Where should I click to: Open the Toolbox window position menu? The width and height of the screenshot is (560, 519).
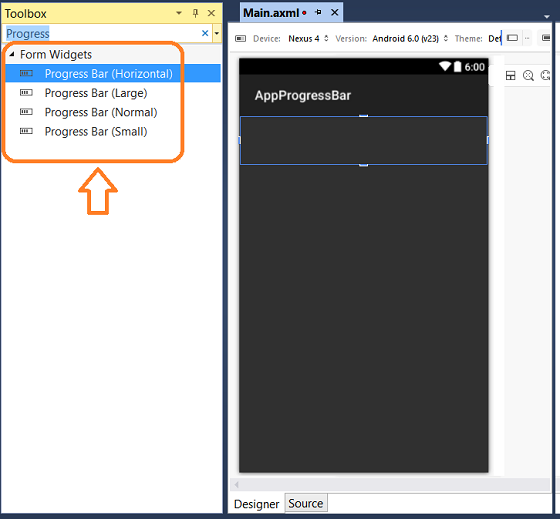179,13
